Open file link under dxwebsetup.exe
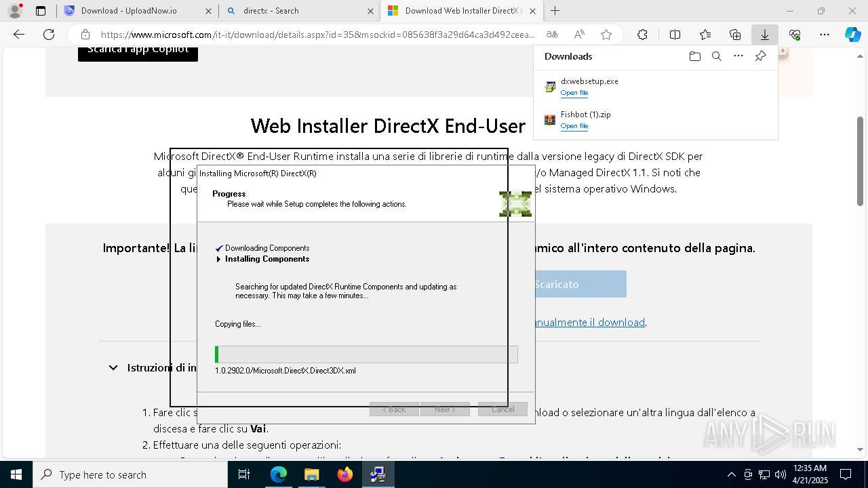The width and height of the screenshot is (868, 488). [x=574, y=93]
